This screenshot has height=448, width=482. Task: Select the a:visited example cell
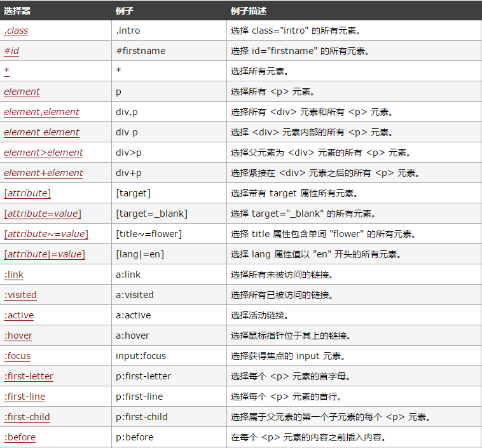[x=169, y=295]
